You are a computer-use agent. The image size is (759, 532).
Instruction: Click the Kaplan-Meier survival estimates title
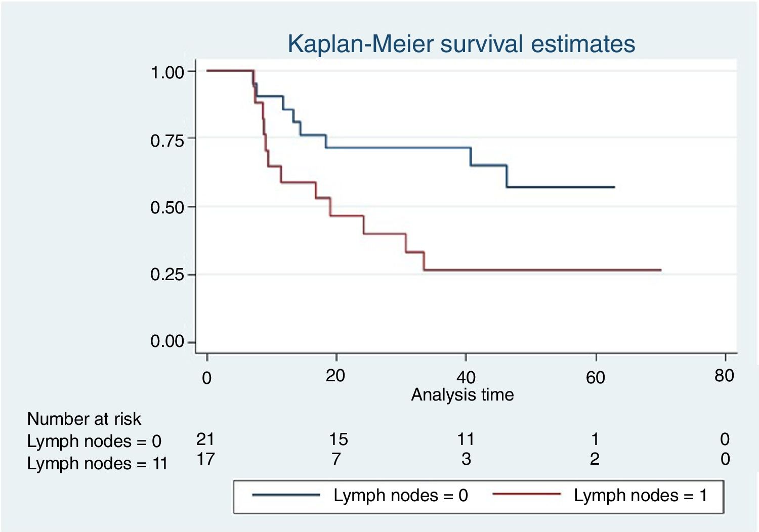pyautogui.click(x=461, y=44)
